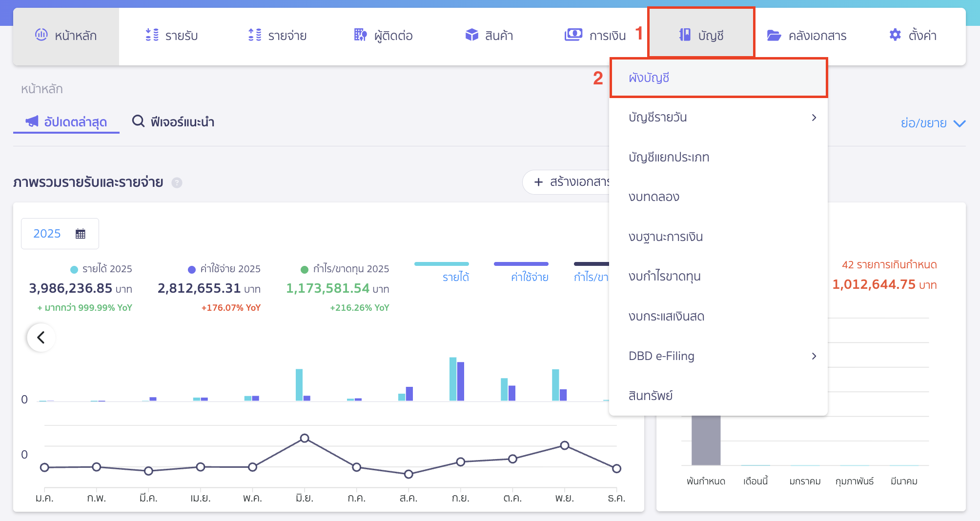Click the ผู้ติดต่อ contacts building icon
This screenshot has width=980, height=521.
[x=360, y=35]
